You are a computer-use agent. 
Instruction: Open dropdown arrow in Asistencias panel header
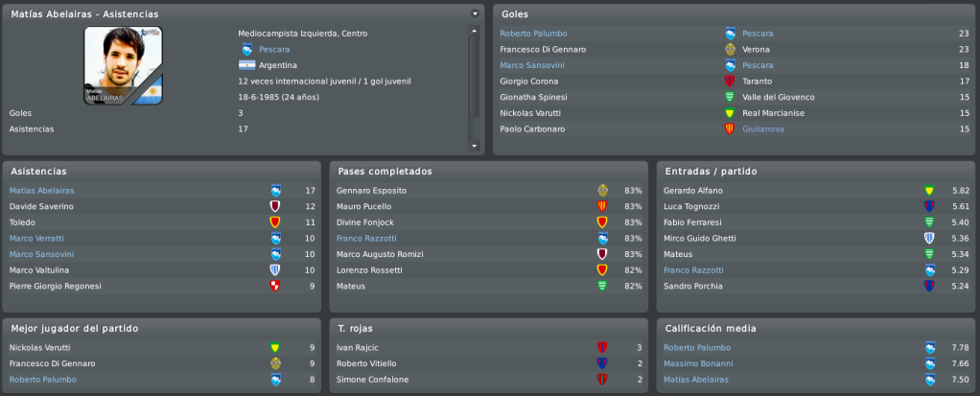[475, 13]
